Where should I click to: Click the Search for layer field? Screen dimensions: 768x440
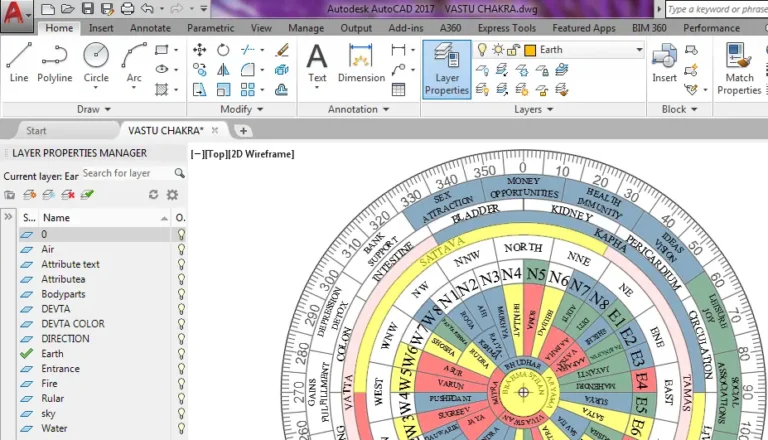tap(127, 173)
